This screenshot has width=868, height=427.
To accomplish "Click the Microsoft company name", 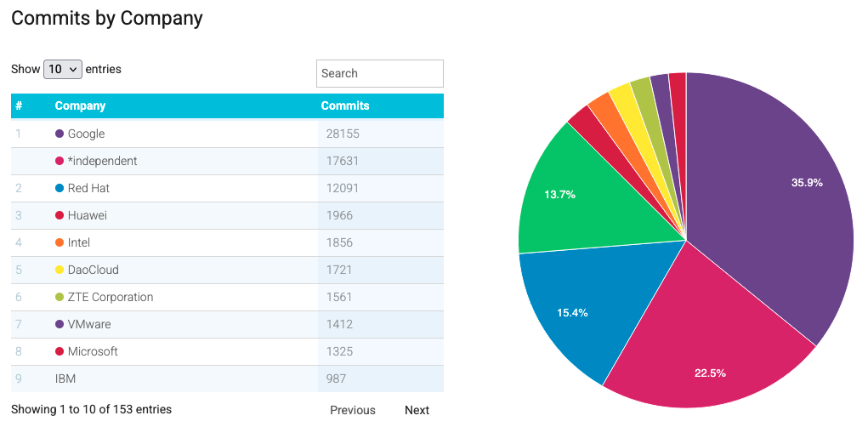I will pos(93,351).
